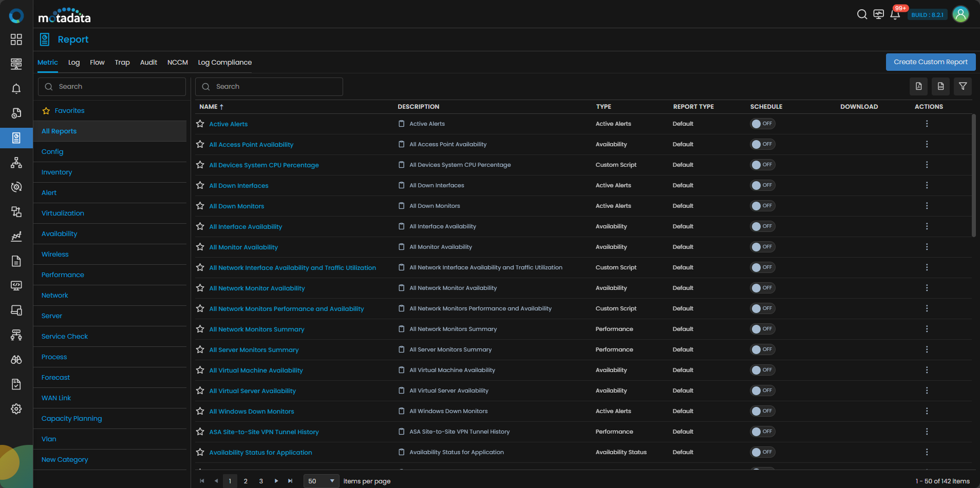Switch to the NCCM tab
The image size is (980, 488).
177,63
